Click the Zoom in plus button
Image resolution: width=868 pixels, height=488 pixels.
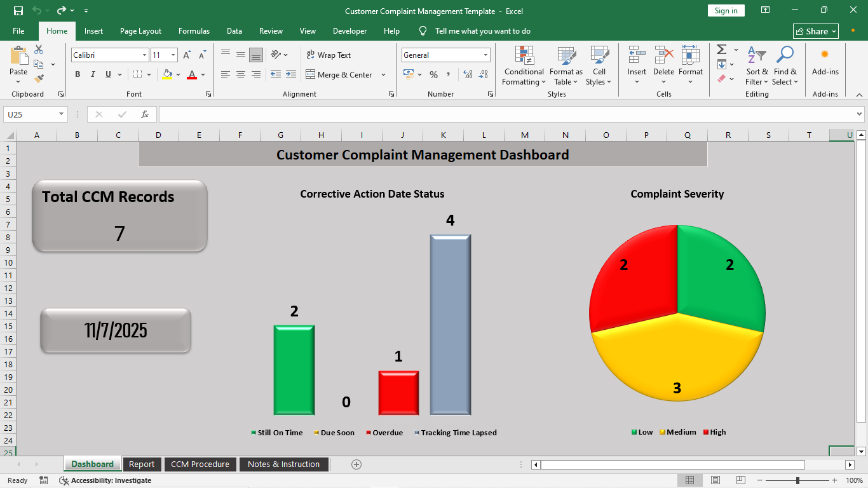835,480
